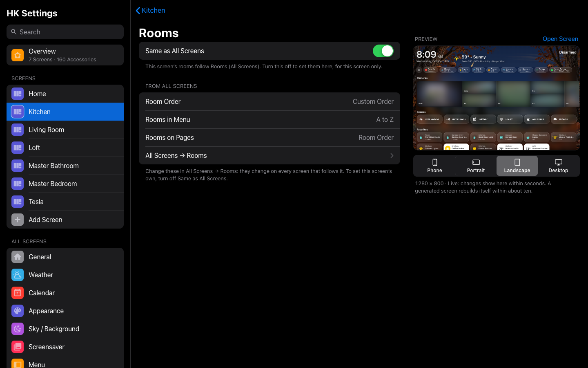
Task: Click the search magnifier icon
Action: click(14, 32)
